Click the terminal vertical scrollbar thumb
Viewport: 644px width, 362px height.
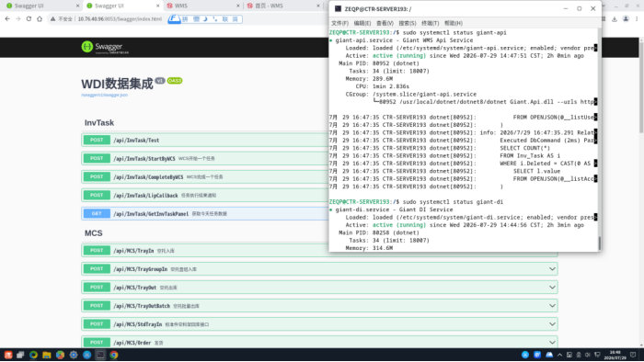599,243
